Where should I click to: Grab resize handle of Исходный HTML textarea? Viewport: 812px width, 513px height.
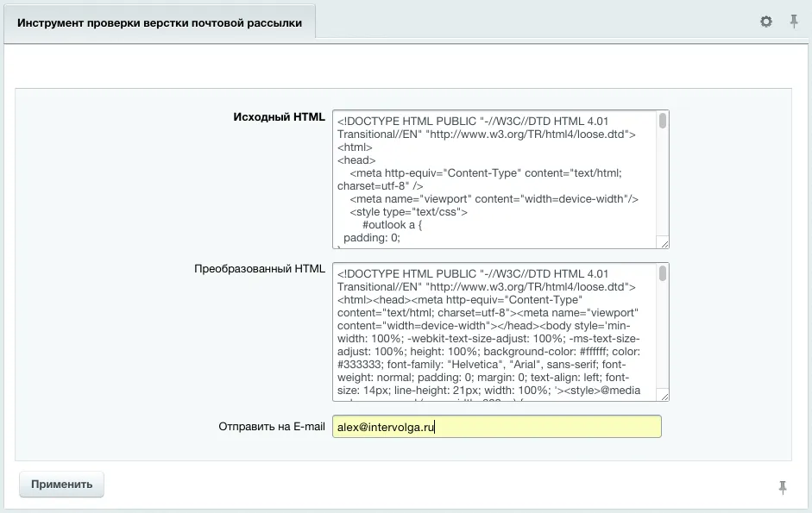663,242
